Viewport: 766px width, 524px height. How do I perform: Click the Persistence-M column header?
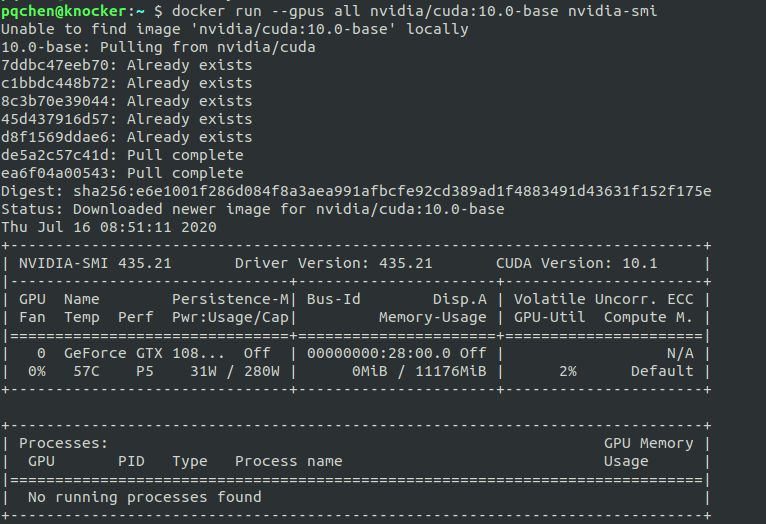point(230,299)
